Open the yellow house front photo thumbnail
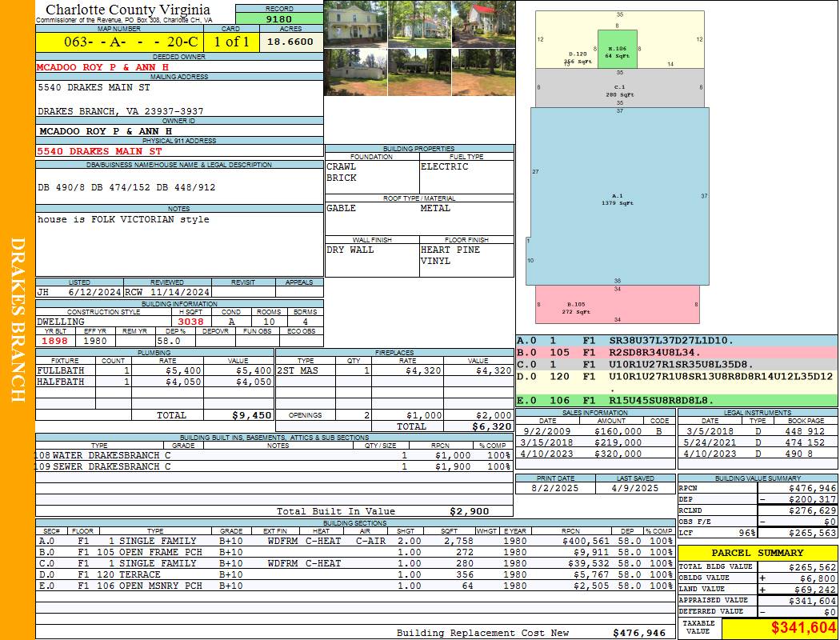The height and width of the screenshot is (640, 840). pyautogui.click(x=355, y=23)
